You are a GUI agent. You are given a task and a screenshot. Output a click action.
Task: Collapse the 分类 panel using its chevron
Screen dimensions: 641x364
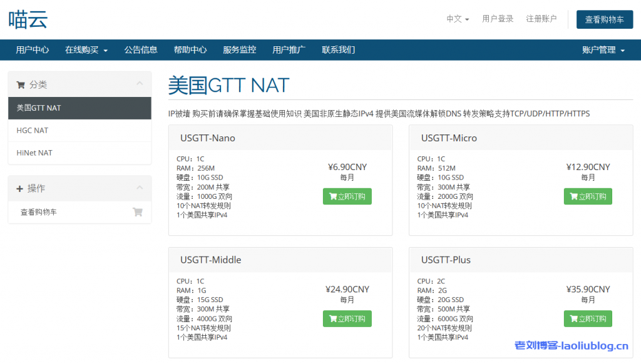pyautogui.click(x=140, y=84)
